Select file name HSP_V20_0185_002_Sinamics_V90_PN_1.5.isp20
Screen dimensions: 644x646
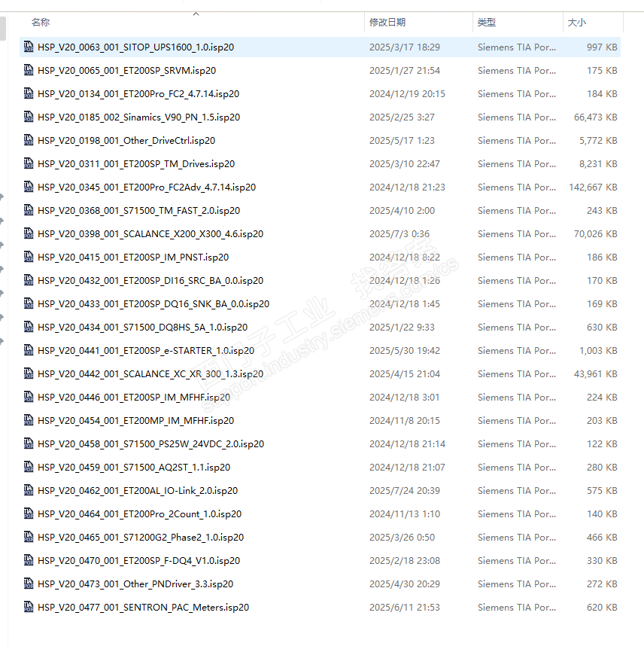(x=138, y=117)
